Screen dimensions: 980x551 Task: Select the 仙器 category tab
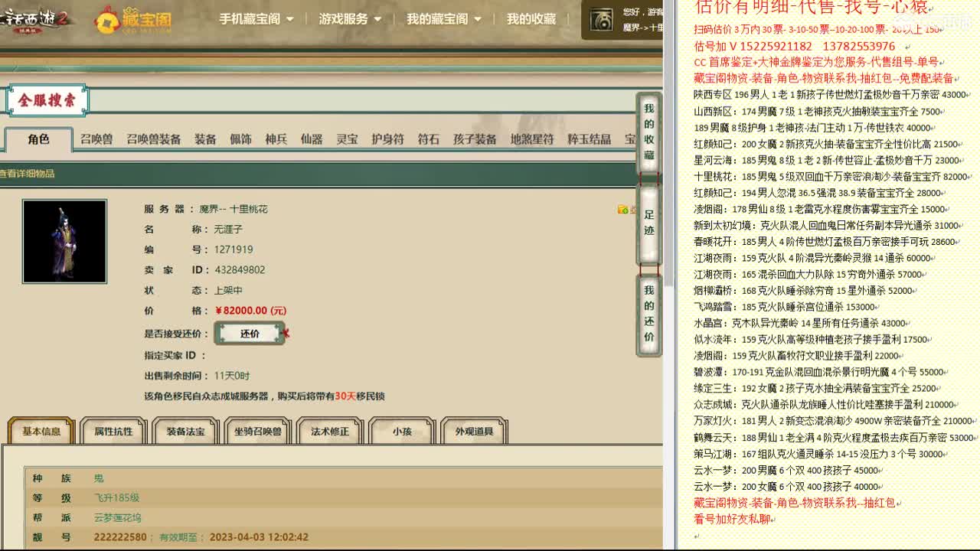click(x=312, y=139)
